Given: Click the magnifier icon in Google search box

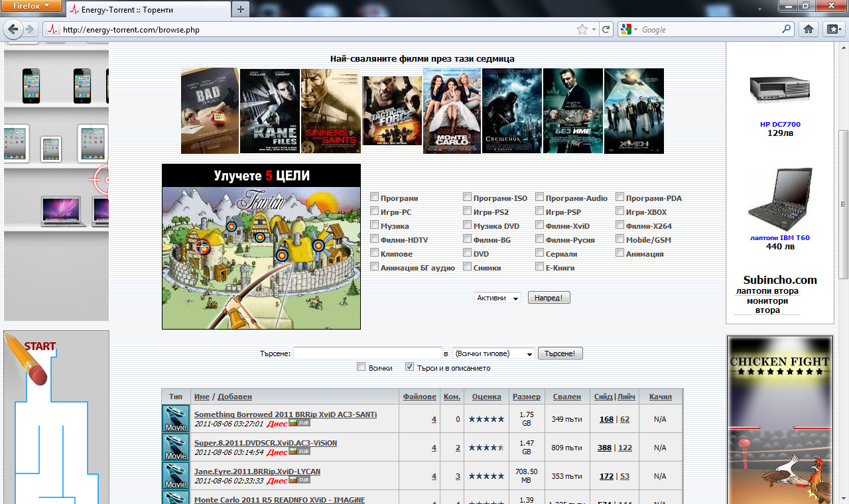Looking at the screenshot, I should click(787, 29).
